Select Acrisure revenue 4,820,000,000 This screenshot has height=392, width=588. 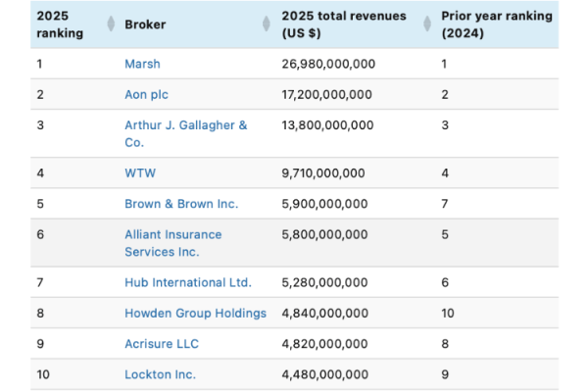pos(324,344)
